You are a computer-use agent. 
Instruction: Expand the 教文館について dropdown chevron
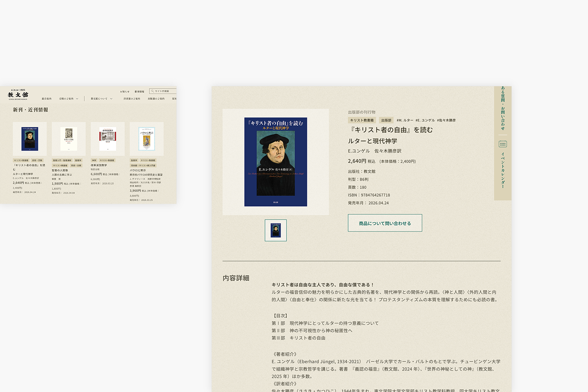111,99
